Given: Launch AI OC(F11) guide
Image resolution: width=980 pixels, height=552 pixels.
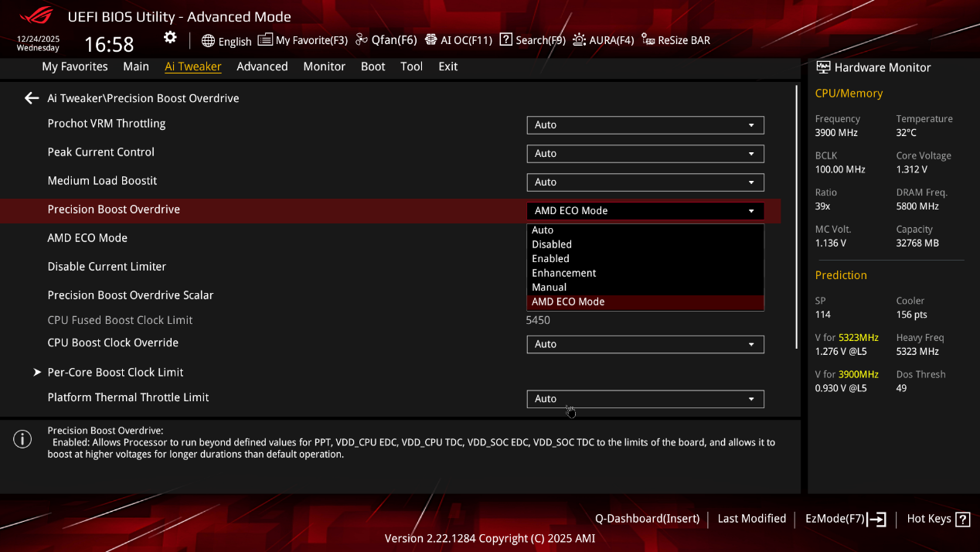Looking at the screenshot, I should coord(458,40).
